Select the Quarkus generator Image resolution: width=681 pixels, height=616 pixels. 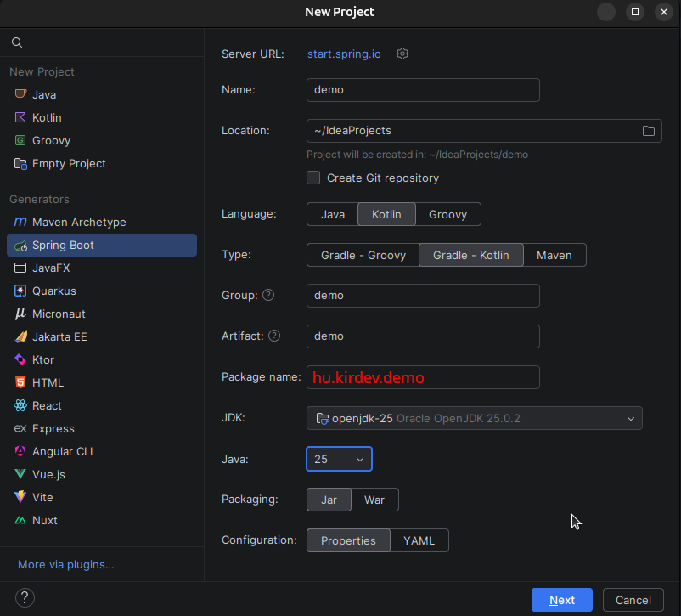(53, 291)
